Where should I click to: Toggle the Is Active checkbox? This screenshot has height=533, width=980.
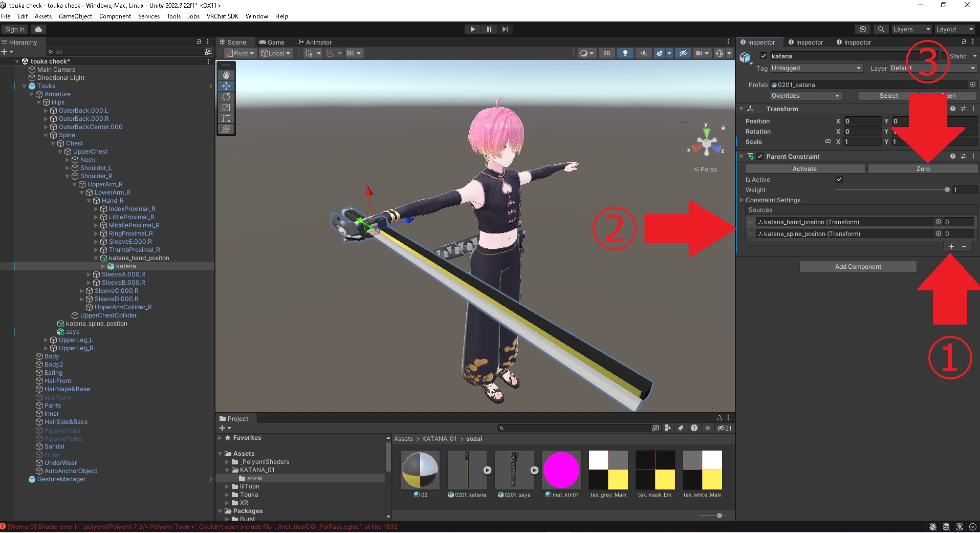click(839, 180)
